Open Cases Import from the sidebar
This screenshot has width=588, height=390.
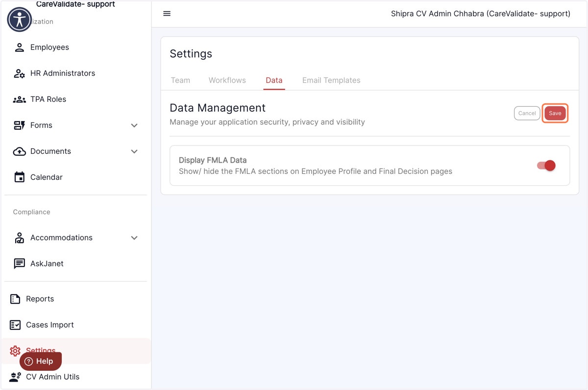pyautogui.click(x=50, y=325)
